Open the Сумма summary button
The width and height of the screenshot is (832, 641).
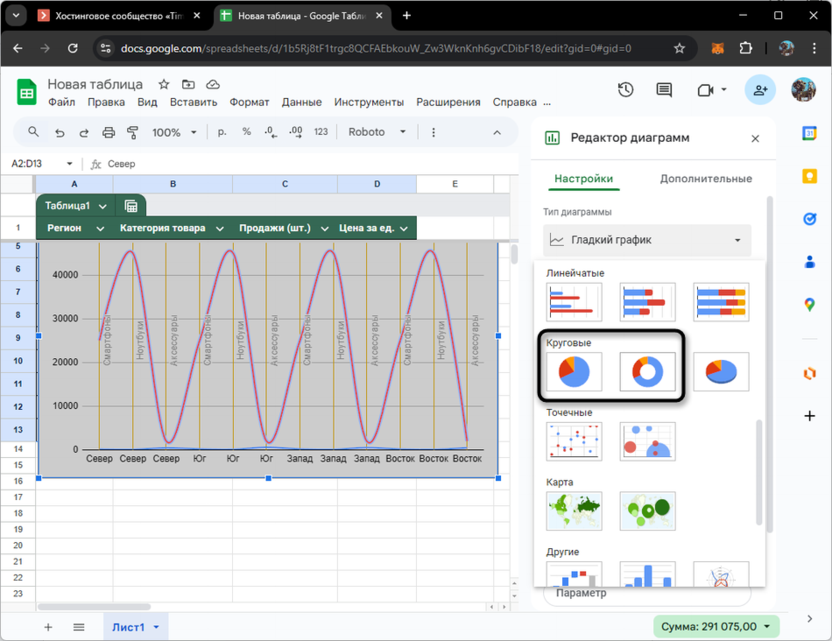pos(716,627)
